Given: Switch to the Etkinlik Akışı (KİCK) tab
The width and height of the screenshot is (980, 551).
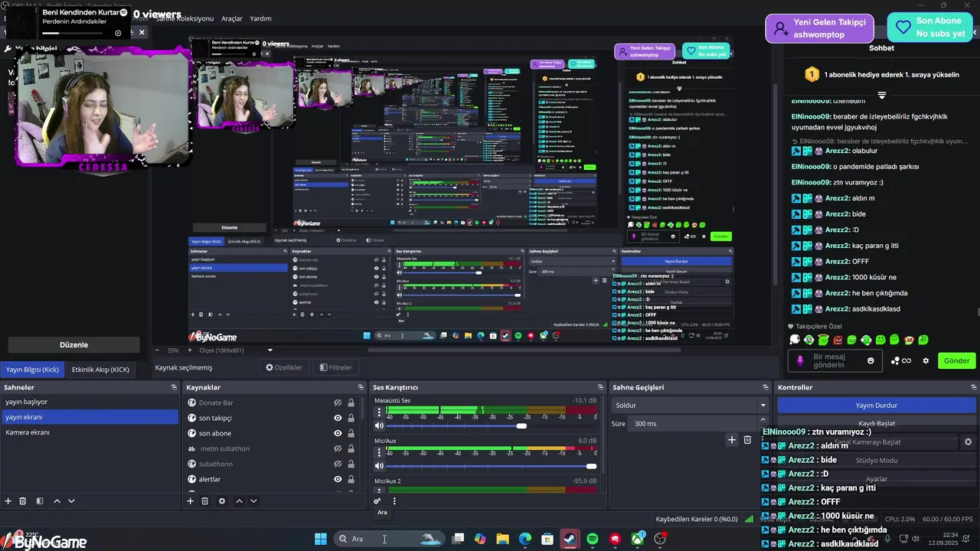Looking at the screenshot, I should (x=100, y=370).
